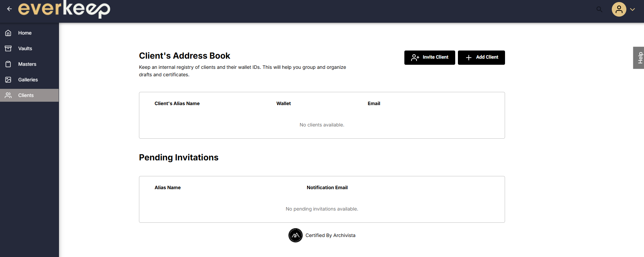
Task: Expand the account dropdown chevron
Action: [x=632, y=9]
